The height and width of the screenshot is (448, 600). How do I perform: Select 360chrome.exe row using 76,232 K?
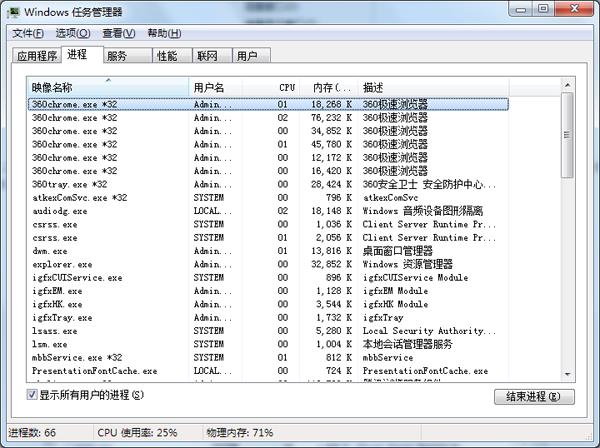pyautogui.click(x=268, y=117)
